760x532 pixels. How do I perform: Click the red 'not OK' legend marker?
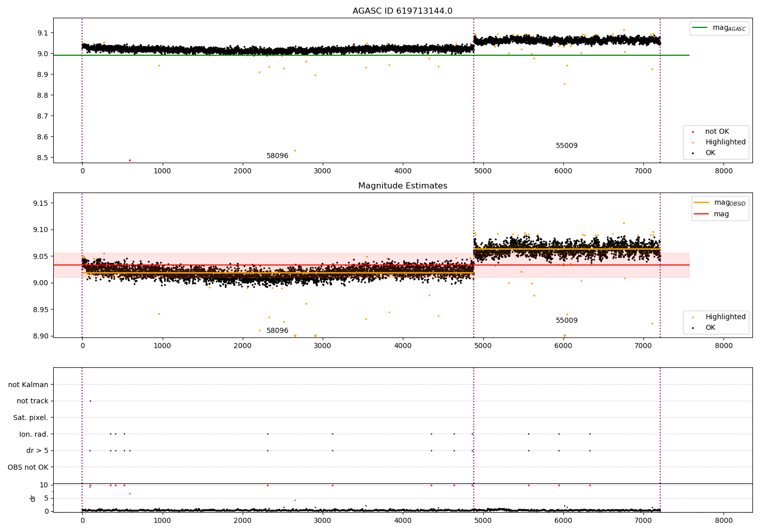pos(693,132)
